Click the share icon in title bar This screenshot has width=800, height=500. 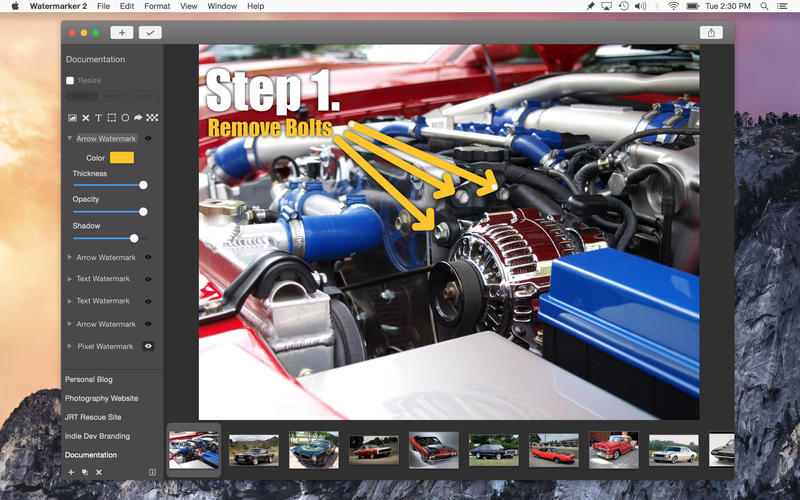pyautogui.click(x=711, y=32)
